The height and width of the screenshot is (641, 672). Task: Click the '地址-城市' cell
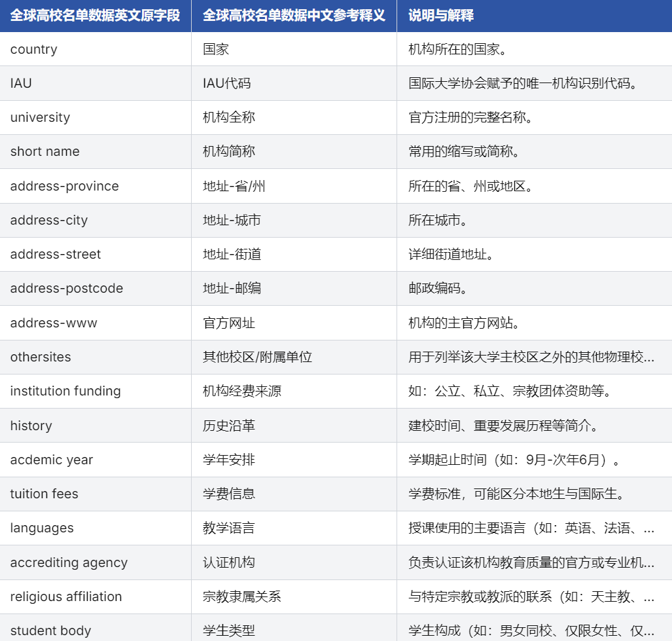click(x=294, y=220)
